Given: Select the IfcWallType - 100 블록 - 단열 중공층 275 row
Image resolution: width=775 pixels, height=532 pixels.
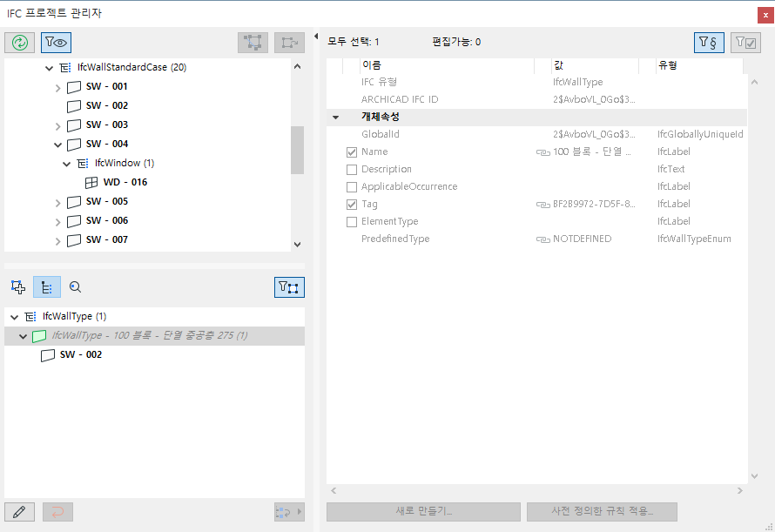Looking at the screenshot, I should 154,336.
